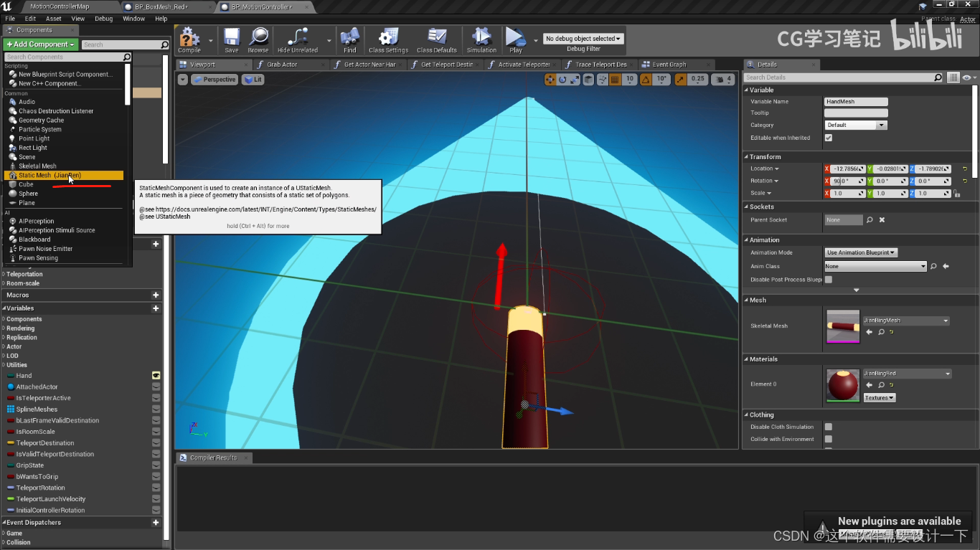Screen dimensions: 980x550
Task: Open Activate Teleporter tab
Action: 524,65
